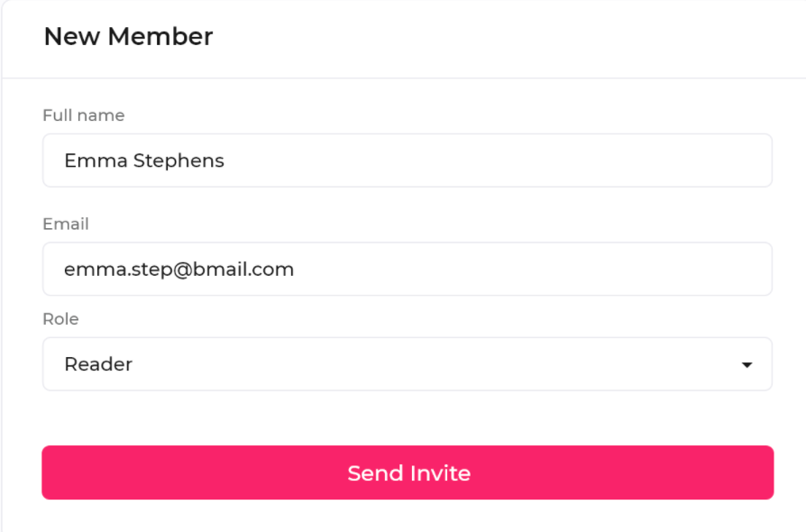Click the Role dropdown caret arrow
Screen dimensions: 806x532
pyautogui.click(x=746, y=365)
